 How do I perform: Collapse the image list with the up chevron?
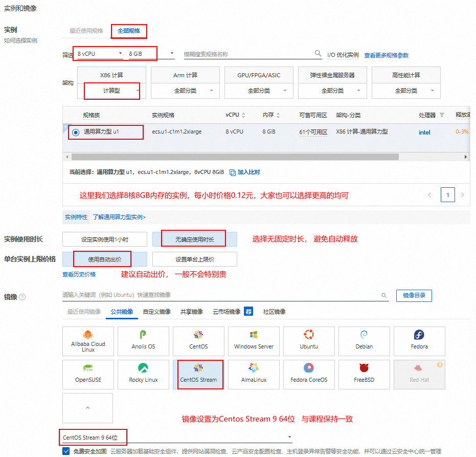coord(88,408)
